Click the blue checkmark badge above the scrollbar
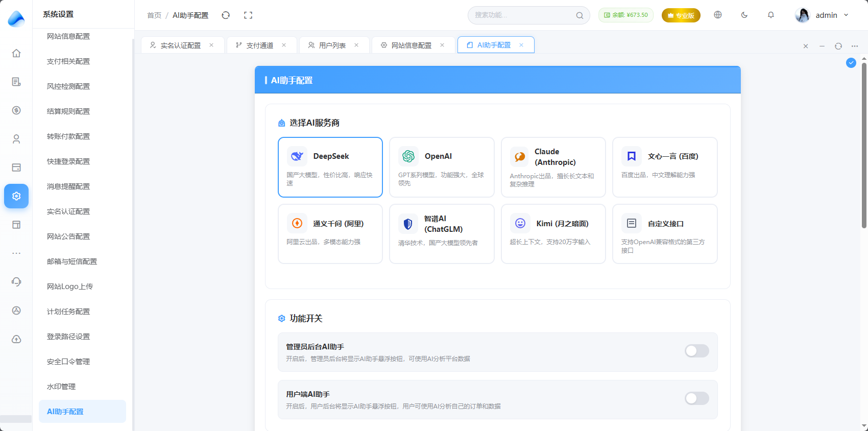 point(851,63)
